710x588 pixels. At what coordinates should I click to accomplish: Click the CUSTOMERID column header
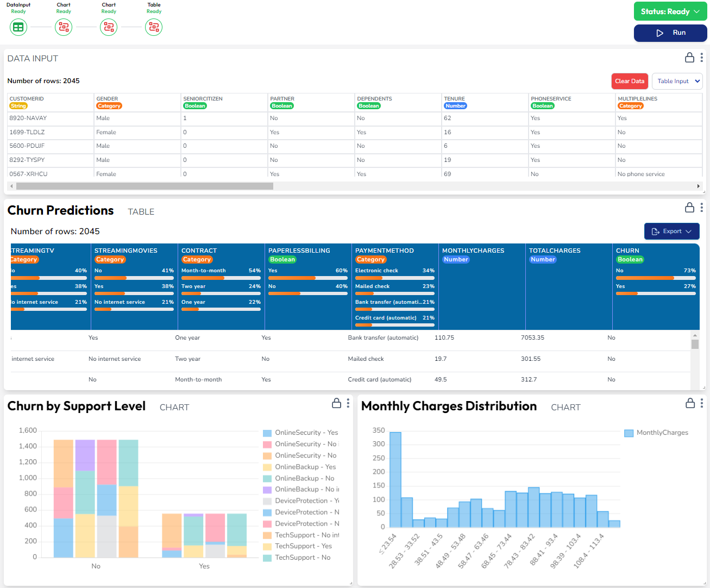[51, 102]
